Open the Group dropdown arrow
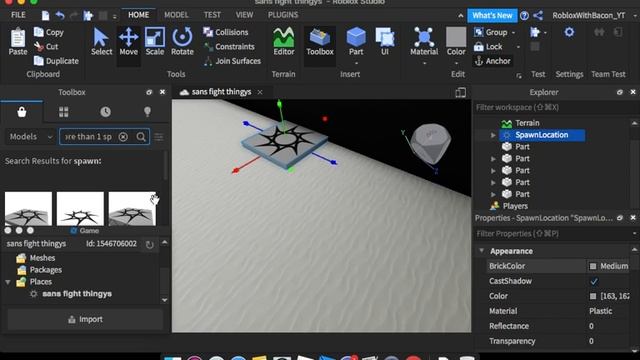Image resolution: width=640 pixels, height=360 pixels. pyautogui.click(x=513, y=32)
